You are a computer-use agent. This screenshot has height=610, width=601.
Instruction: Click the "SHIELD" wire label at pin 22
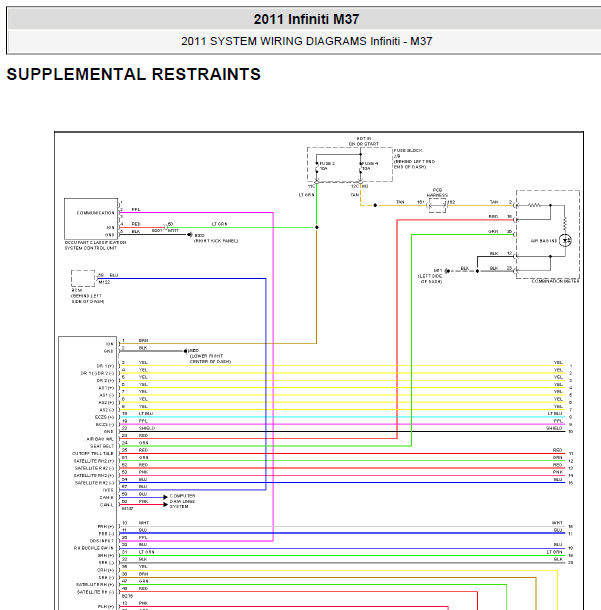[147, 428]
